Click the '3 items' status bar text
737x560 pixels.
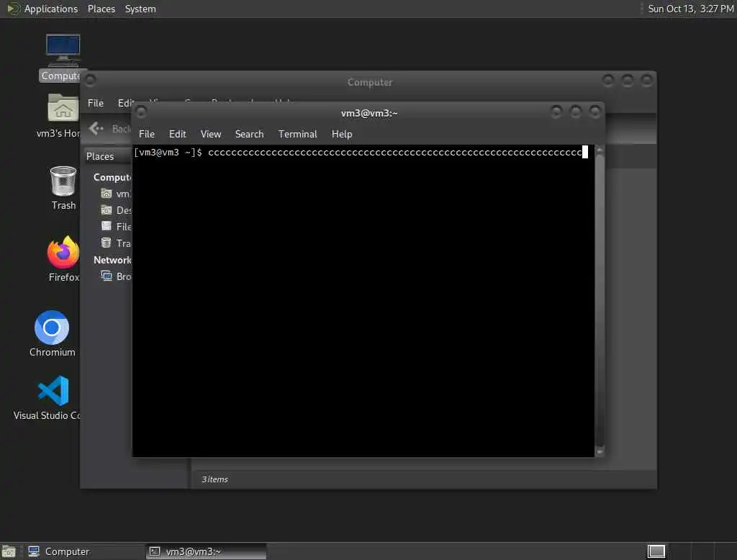(x=214, y=479)
